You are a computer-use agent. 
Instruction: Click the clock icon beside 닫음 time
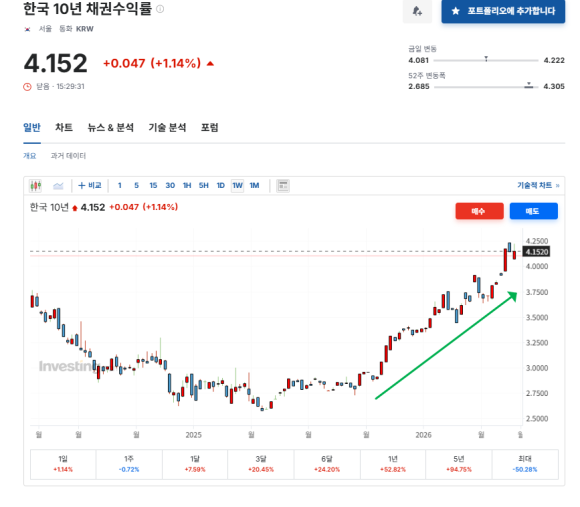(x=27, y=87)
